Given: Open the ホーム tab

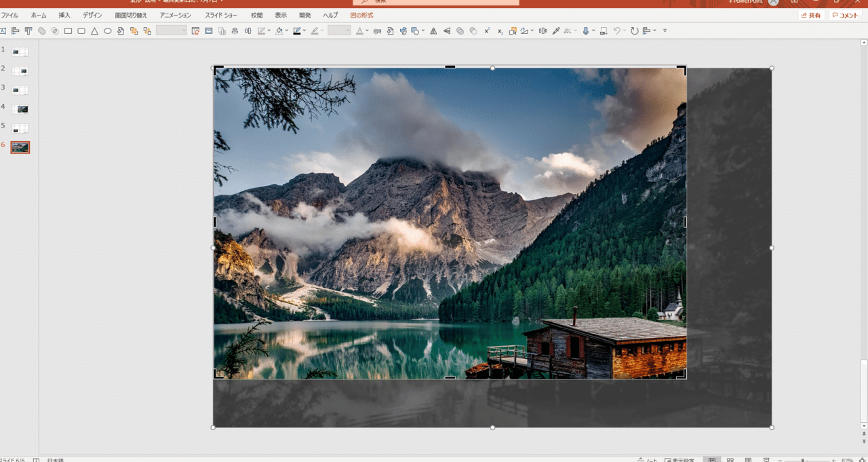Looking at the screenshot, I should (39, 15).
